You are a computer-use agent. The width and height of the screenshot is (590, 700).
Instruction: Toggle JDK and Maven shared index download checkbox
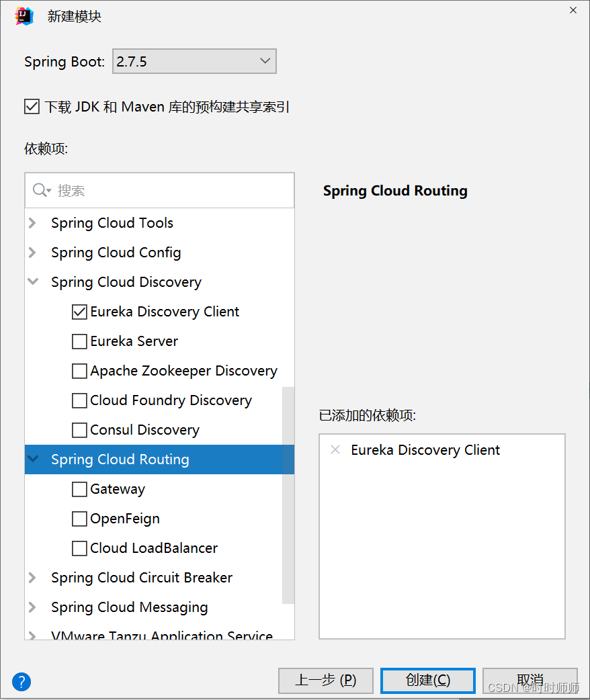click(32, 107)
